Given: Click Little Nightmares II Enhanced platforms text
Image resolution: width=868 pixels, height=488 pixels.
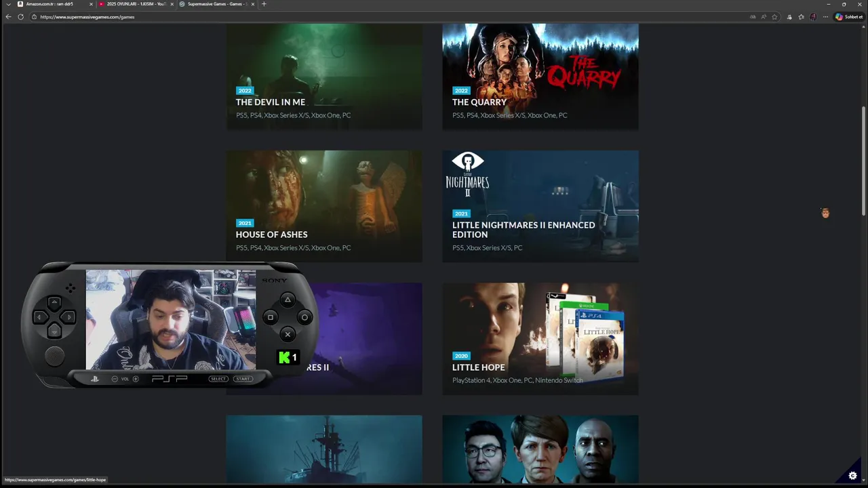Looking at the screenshot, I should (487, 248).
